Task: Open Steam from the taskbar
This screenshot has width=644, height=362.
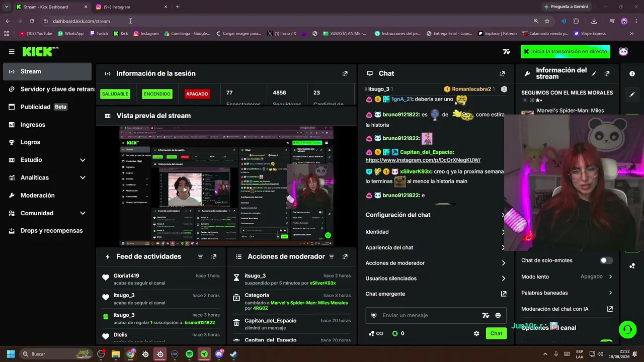Action: [x=233, y=354]
